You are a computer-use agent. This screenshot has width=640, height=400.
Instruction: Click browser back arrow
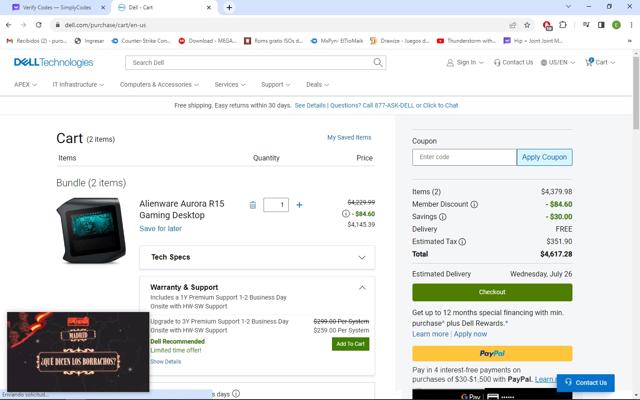[9, 25]
